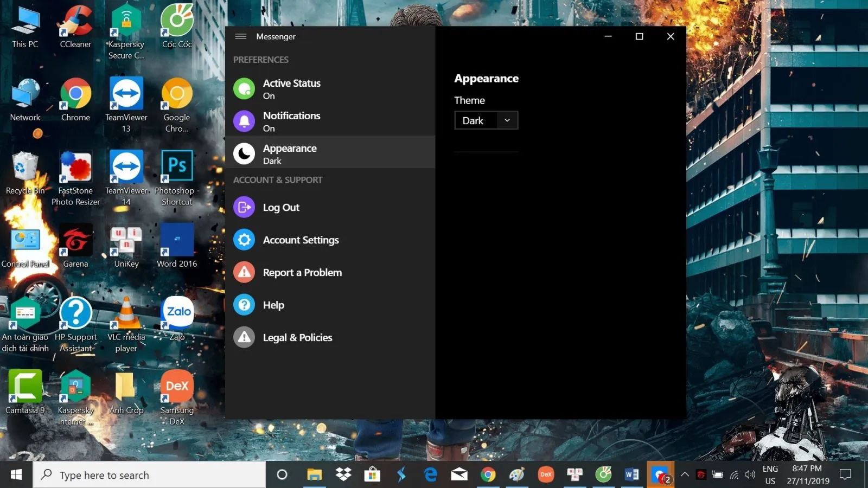Image resolution: width=868 pixels, height=488 pixels.
Task: Maximize the Messenger window
Action: 639,36
